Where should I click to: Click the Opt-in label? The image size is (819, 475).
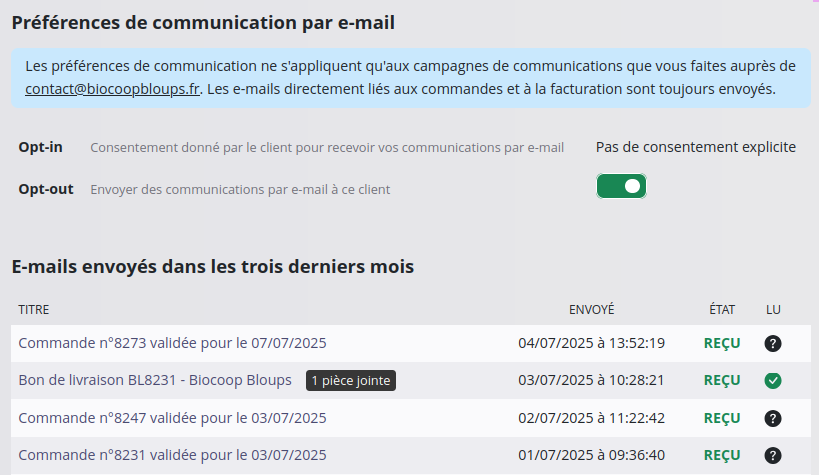[x=40, y=147]
